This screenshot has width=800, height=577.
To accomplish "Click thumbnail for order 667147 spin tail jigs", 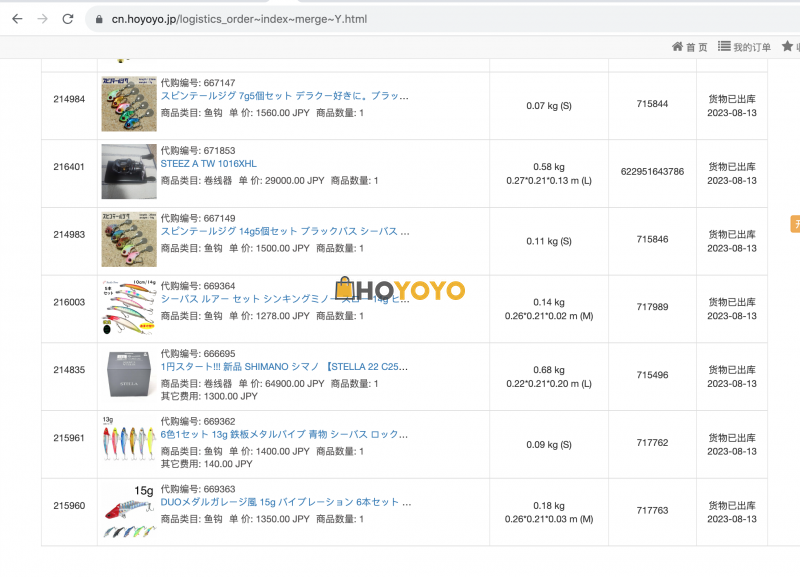I will click(x=129, y=104).
